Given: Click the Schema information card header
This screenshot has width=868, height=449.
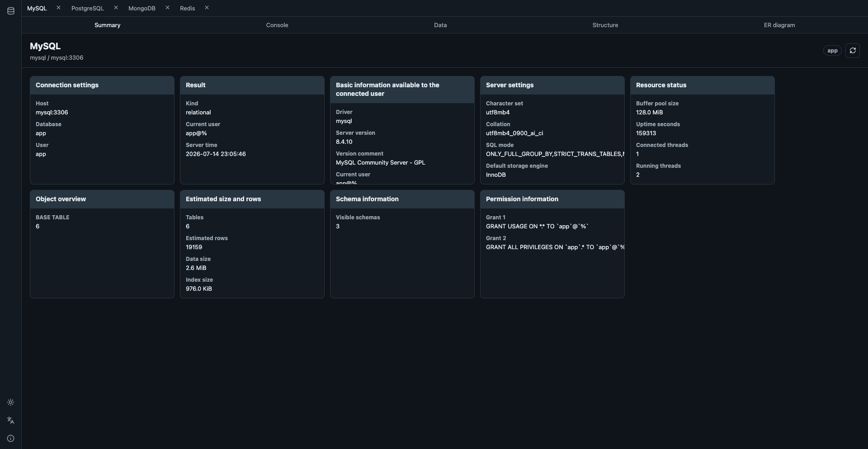Looking at the screenshot, I should click(x=402, y=199).
